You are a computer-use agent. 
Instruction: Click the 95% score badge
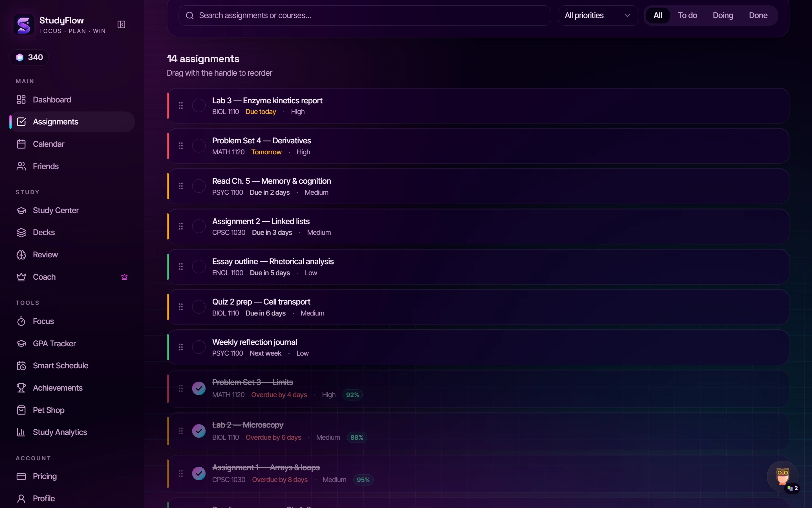click(363, 480)
